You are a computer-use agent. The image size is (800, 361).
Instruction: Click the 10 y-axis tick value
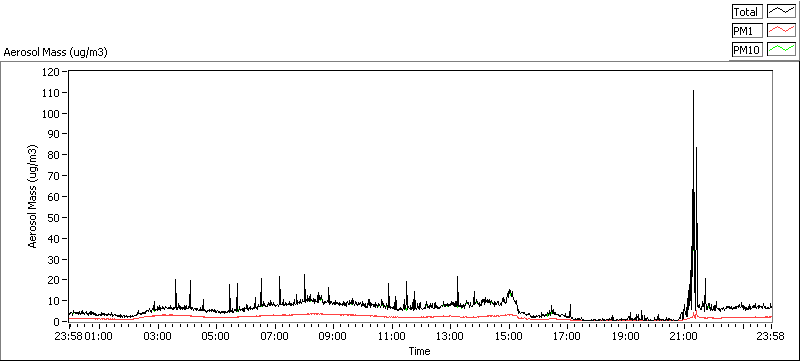click(x=55, y=301)
